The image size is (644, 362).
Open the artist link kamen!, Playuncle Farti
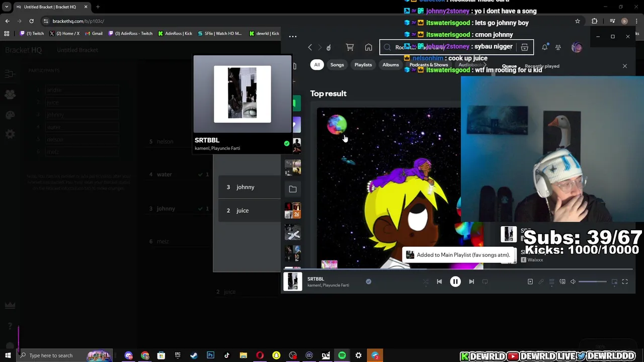coord(328,285)
